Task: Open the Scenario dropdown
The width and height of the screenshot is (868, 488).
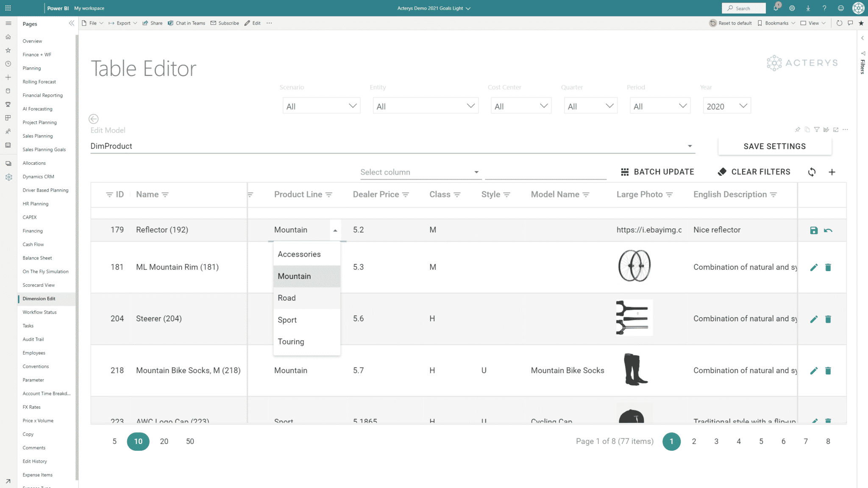Action: click(322, 106)
